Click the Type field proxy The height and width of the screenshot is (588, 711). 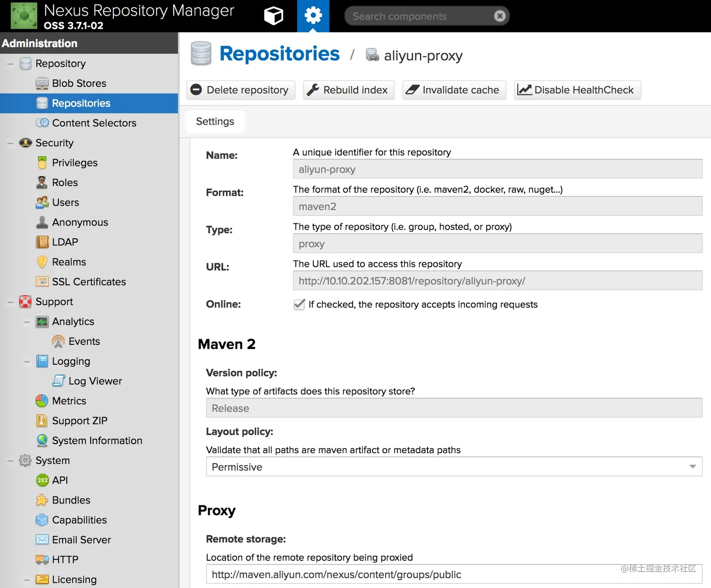tap(498, 243)
